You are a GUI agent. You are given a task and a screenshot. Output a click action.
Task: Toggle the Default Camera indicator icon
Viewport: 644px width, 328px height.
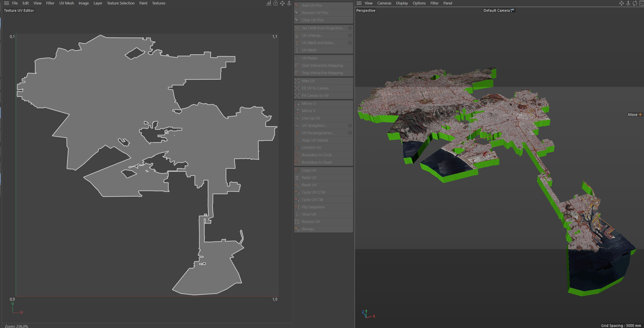coord(512,10)
